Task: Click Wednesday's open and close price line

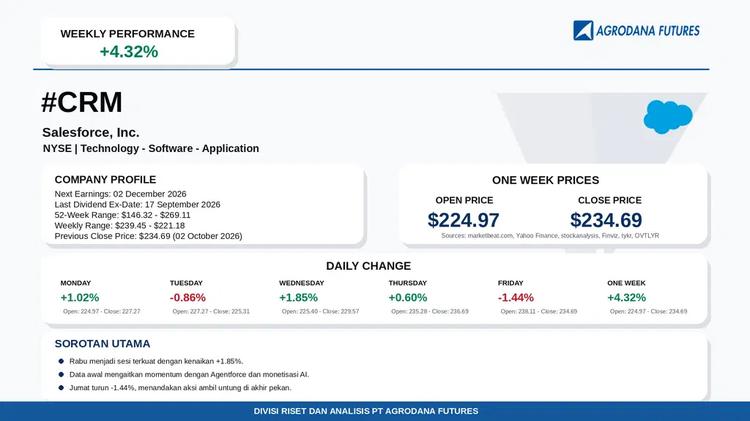Action: (x=320, y=311)
